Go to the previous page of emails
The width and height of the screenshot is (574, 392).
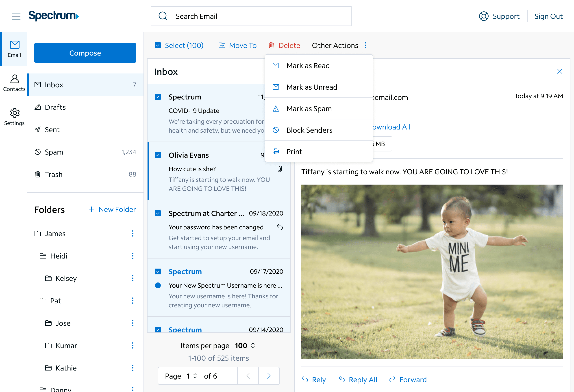(x=248, y=376)
